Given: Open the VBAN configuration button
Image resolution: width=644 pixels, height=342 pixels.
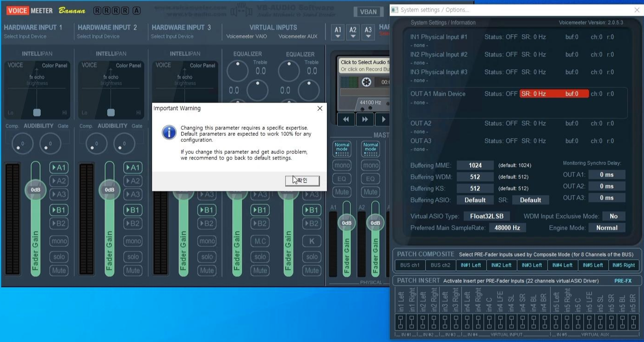Looking at the screenshot, I should tap(368, 12).
